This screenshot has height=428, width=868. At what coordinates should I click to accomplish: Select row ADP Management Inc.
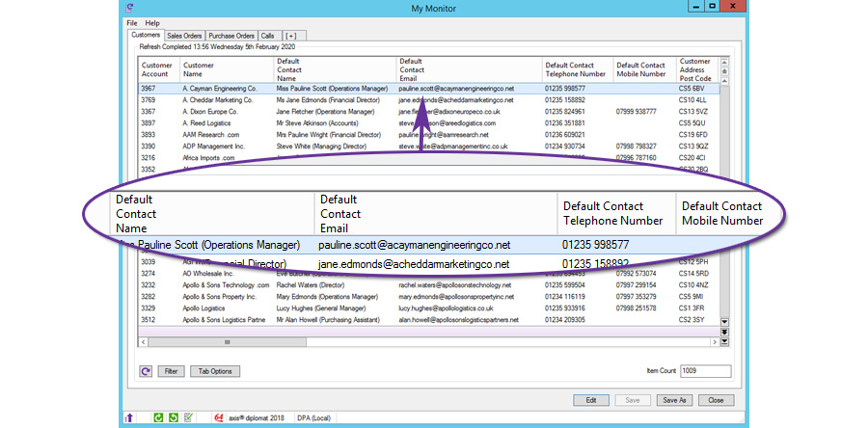click(x=429, y=147)
